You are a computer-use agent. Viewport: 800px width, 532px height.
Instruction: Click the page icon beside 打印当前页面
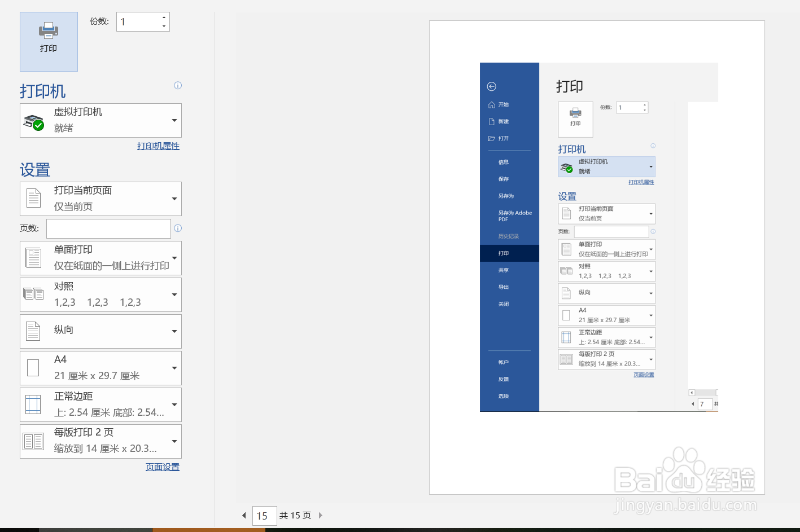(x=33, y=199)
